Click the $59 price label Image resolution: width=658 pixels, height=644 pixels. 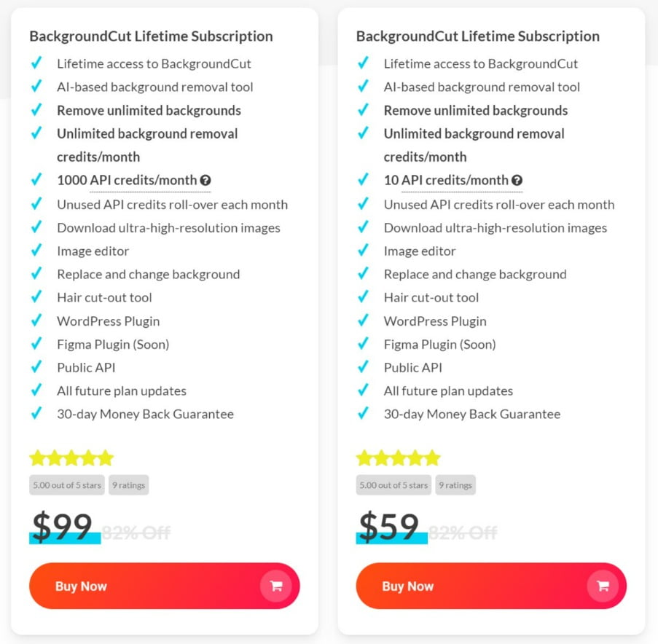(x=389, y=527)
